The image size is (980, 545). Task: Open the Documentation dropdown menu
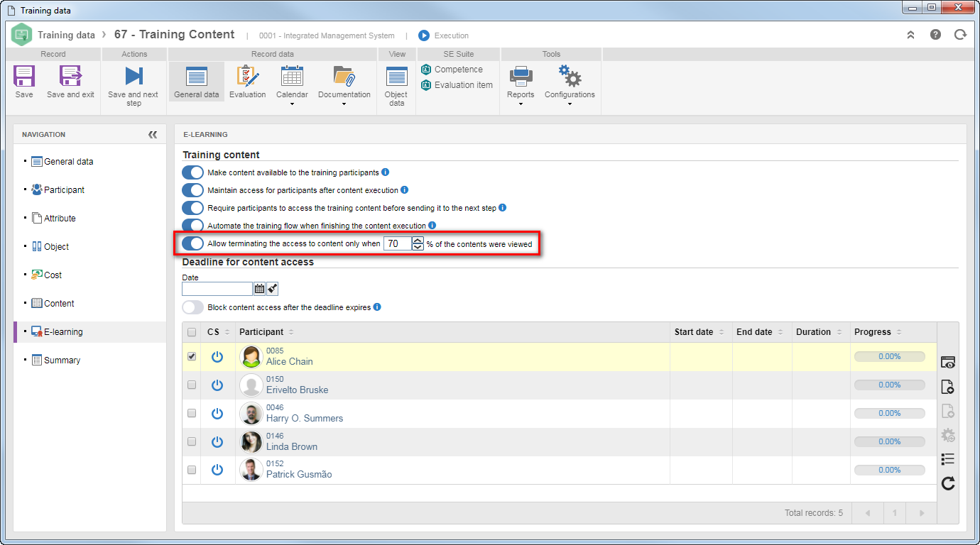344,85
